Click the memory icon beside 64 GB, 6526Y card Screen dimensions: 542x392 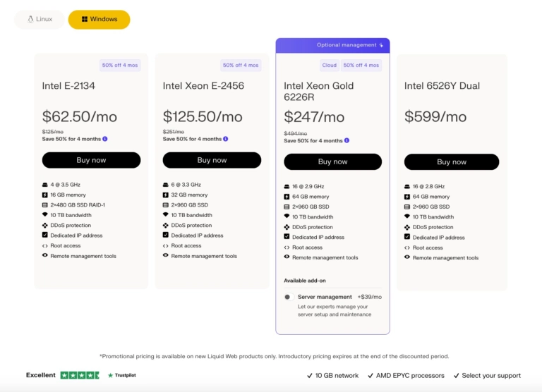407,197
